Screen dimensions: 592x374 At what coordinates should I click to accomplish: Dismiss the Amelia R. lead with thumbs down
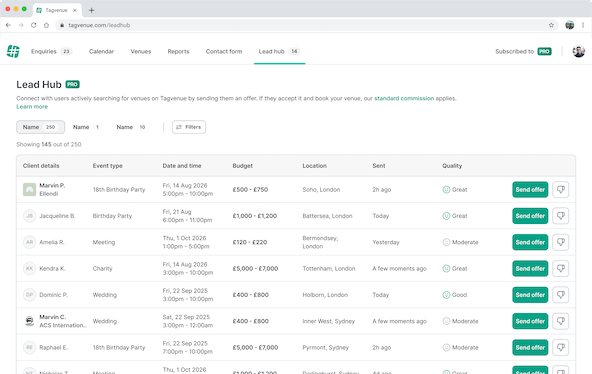tap(561, 242)
